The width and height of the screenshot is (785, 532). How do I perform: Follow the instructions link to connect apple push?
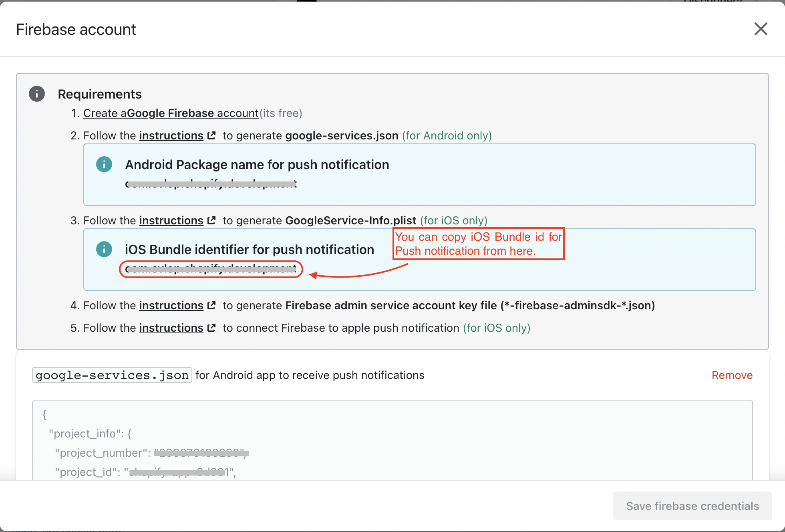pos(171,328)
